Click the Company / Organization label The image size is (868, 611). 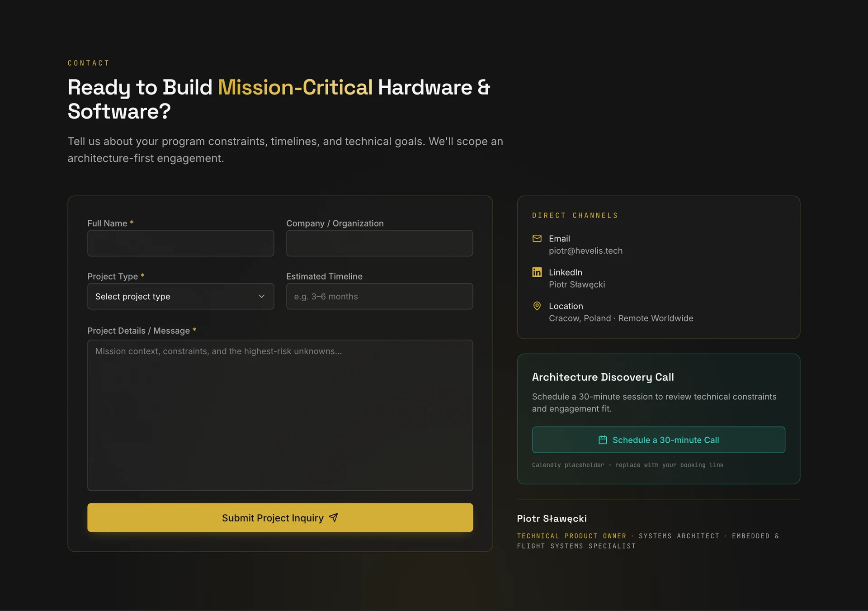pyautogui.click(x=335, y=223)
